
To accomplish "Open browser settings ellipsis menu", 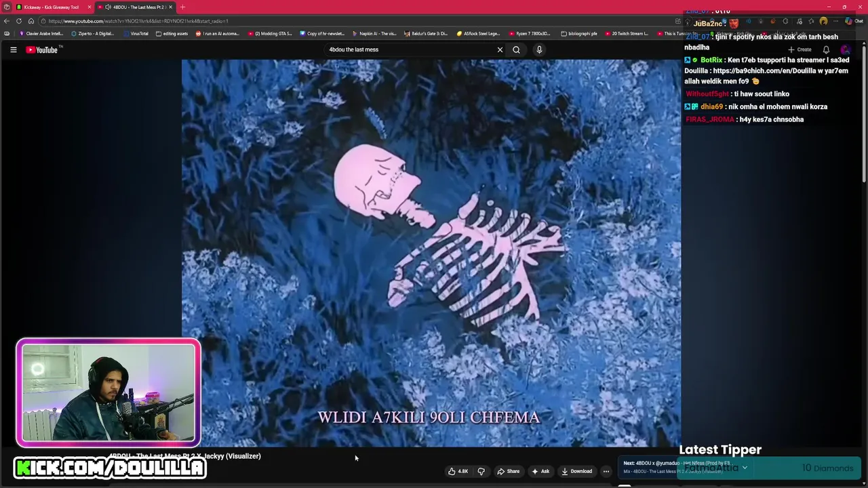I will (835, 21).
